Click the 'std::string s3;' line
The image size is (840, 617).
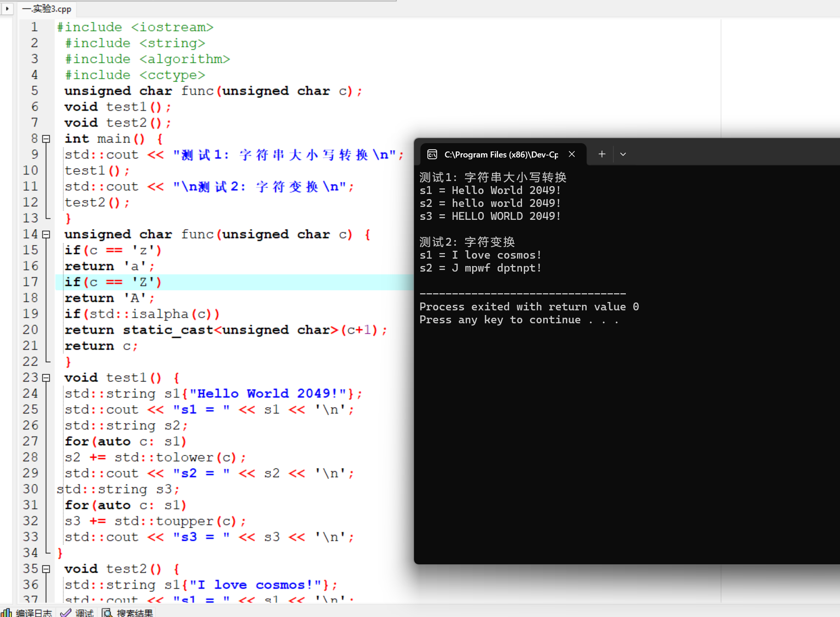(118, 490)
